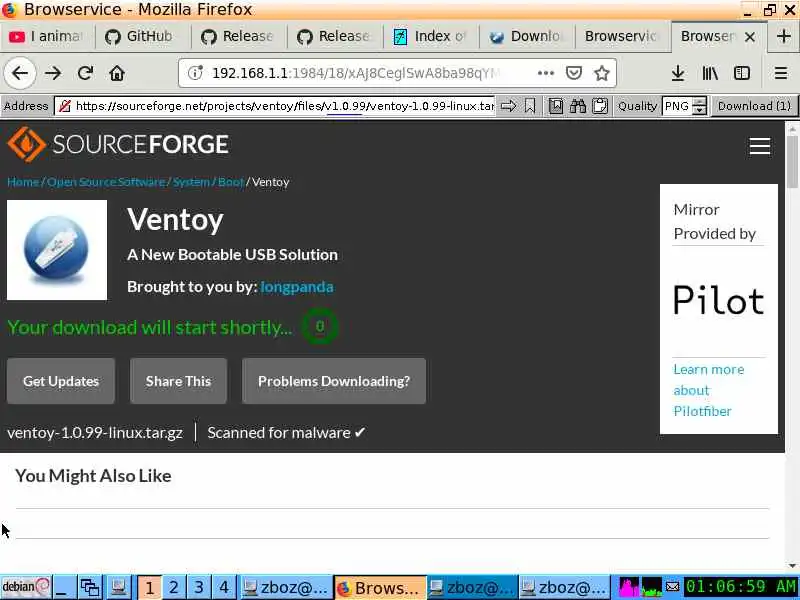The width and height of the screenshot is (800, 600).
Task: Click the Download (1) button
Action: [x=754, y=106]
